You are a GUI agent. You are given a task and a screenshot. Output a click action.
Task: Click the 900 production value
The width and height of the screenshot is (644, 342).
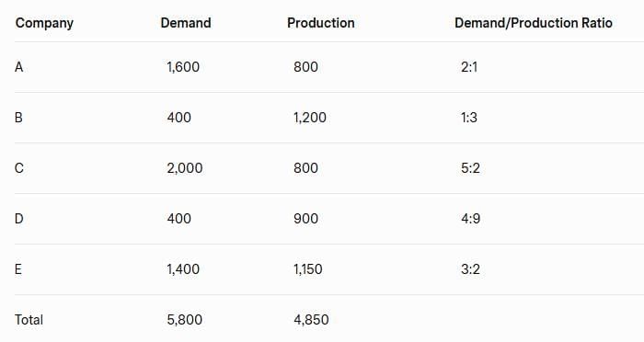tap(305, 219)
